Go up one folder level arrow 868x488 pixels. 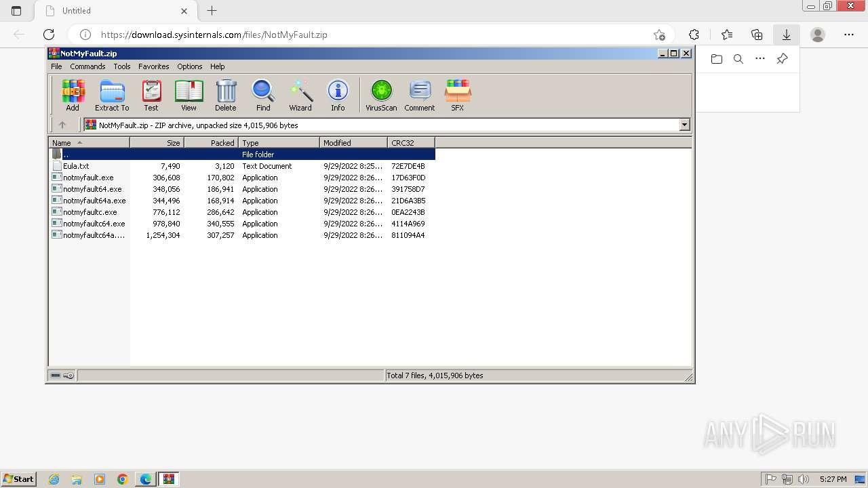62,125
